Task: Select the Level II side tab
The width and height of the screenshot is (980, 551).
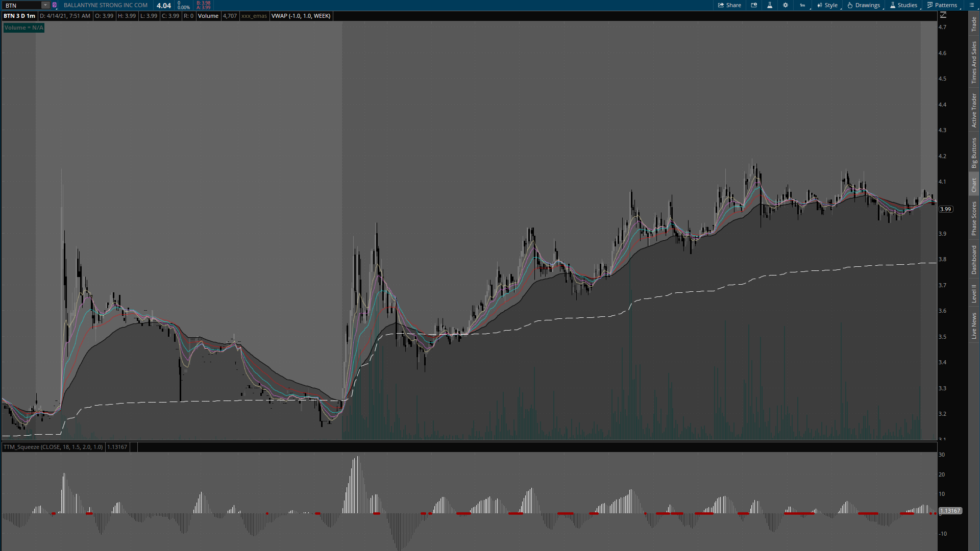Action: pyautogui.click(x=974, y=293)
